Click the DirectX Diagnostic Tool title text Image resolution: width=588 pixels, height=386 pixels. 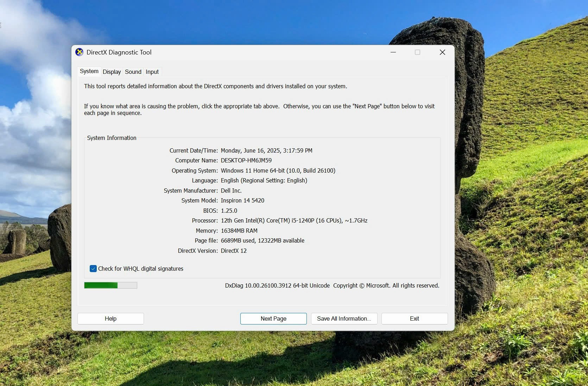tap(119, 52)
